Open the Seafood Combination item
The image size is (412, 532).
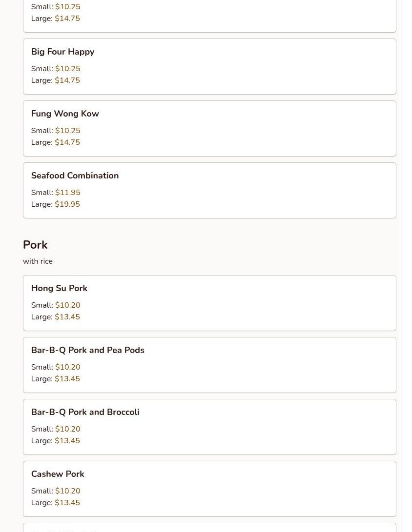(75, 176)
